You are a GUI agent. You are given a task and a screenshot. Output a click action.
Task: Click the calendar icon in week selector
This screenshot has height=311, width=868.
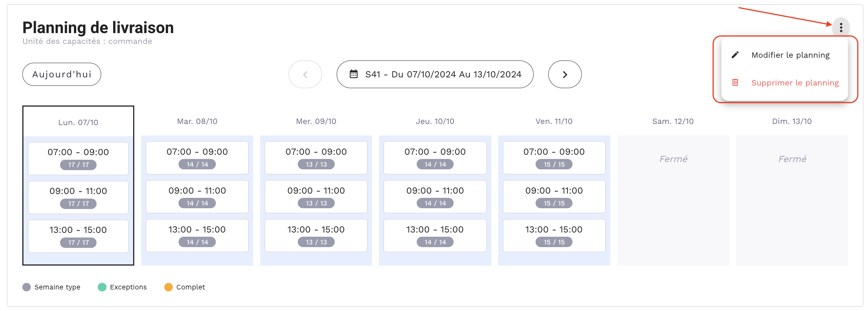[354, 74]
